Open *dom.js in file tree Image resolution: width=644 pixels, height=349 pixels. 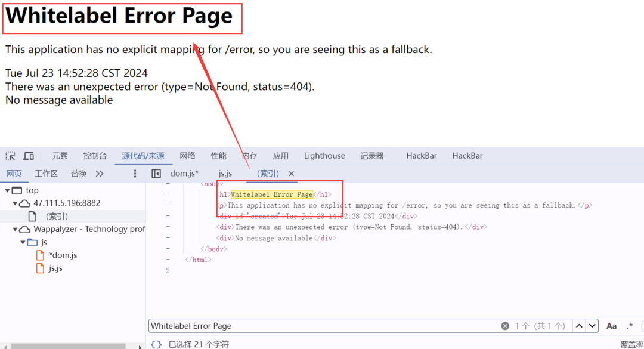point(63,255)
